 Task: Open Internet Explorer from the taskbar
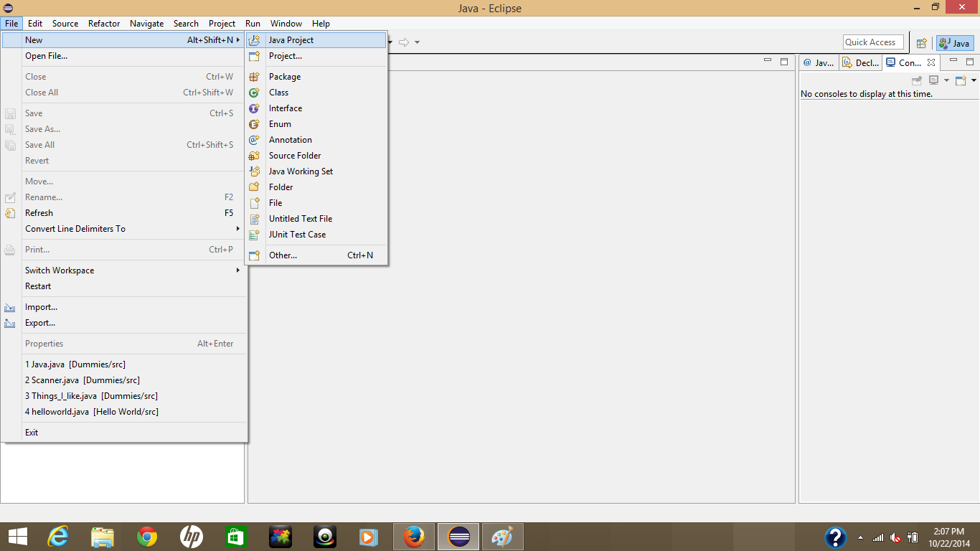(x=58, y=537)
